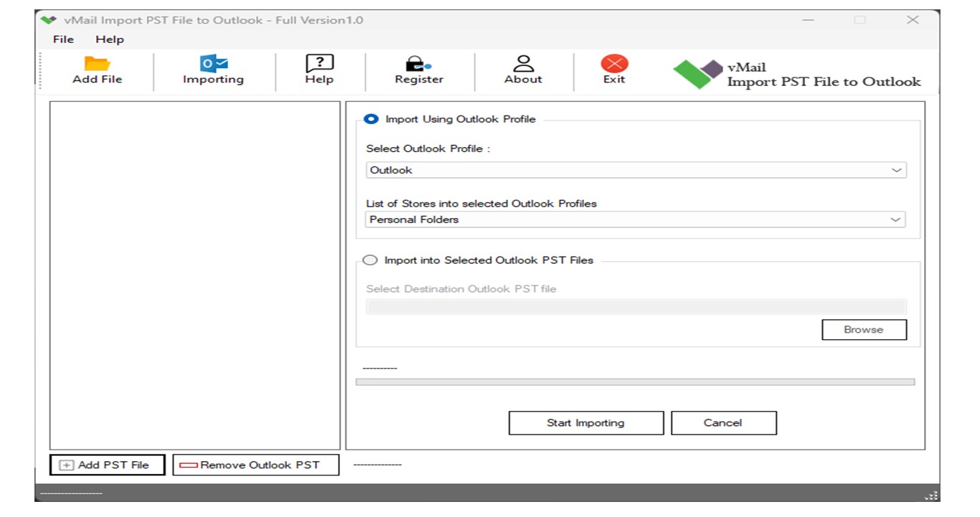Click the destination Outlook PST file field
This screenshot has height=517, width=980.
click(x=636, y=307)
